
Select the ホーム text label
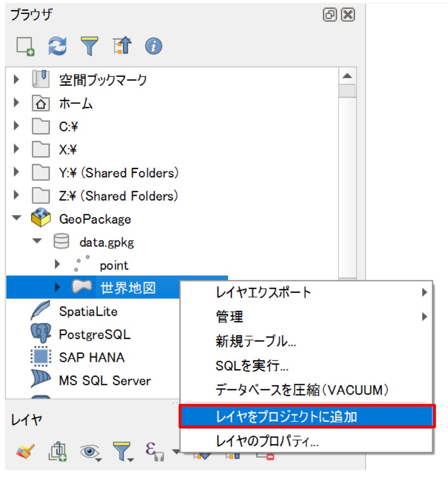point(75,103)
